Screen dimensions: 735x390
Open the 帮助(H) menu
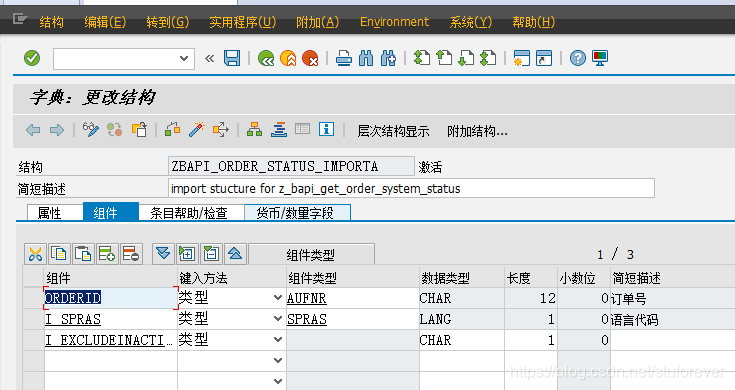(533, 22)
